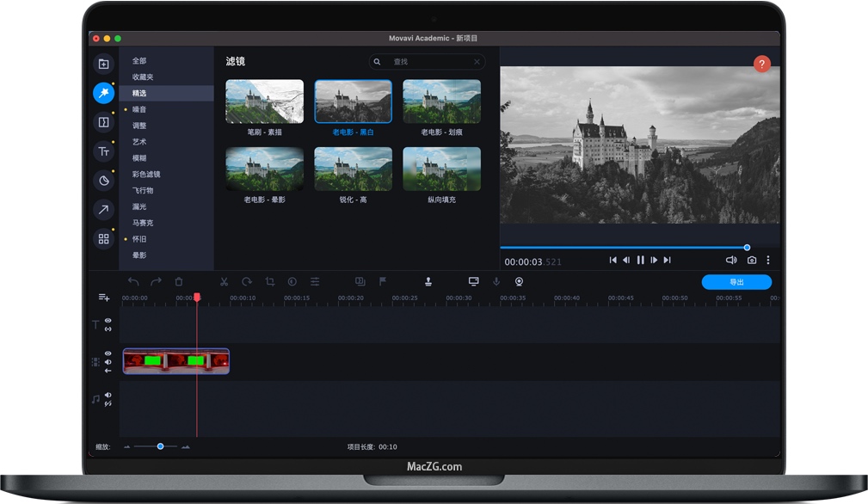The height and width of the screenshot is (504, 868).
Task: Open the add-track menu on the timeline
Action: pyautogui.click(x=102, y=297)
